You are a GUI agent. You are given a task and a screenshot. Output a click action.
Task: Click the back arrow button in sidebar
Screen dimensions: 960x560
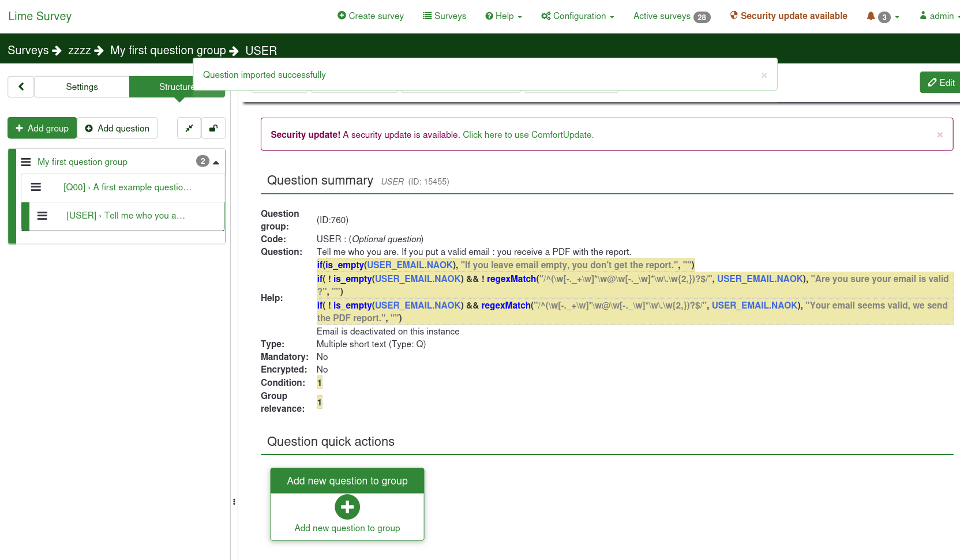coord(21,87)
